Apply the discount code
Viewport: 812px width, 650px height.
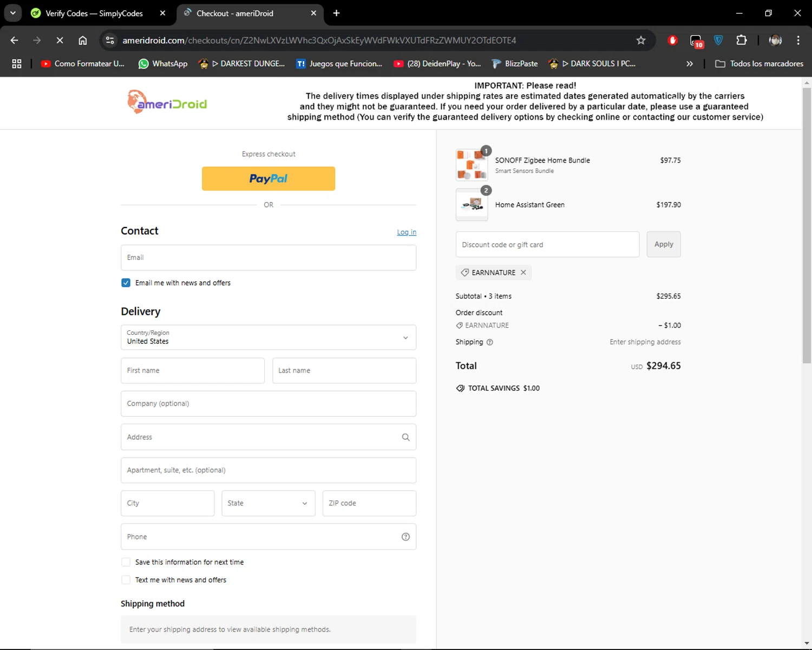(x=664, y=244)
